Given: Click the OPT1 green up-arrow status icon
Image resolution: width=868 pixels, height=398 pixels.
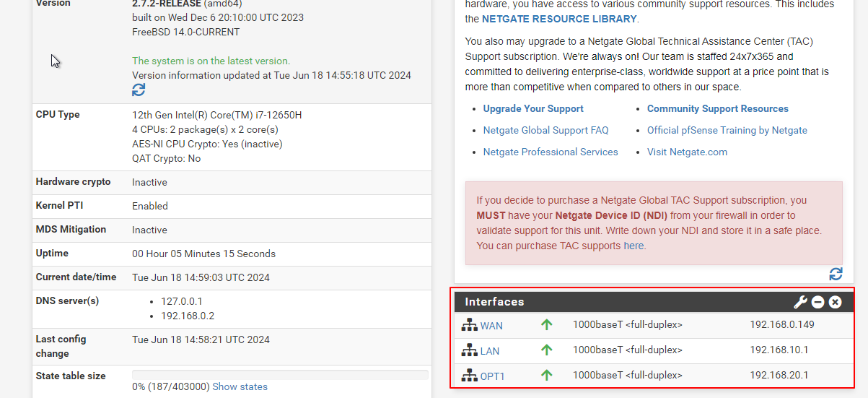Looking at the screenshot, I should point(546,376).
